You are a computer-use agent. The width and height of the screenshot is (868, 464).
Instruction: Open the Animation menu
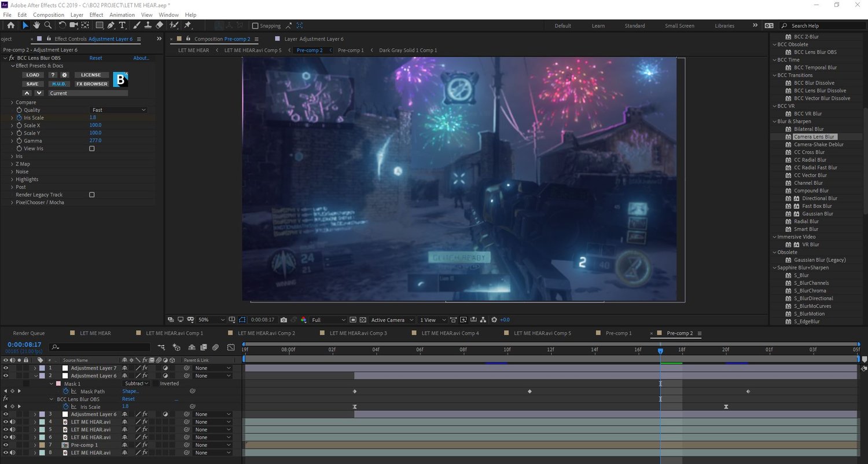(122, 15)
